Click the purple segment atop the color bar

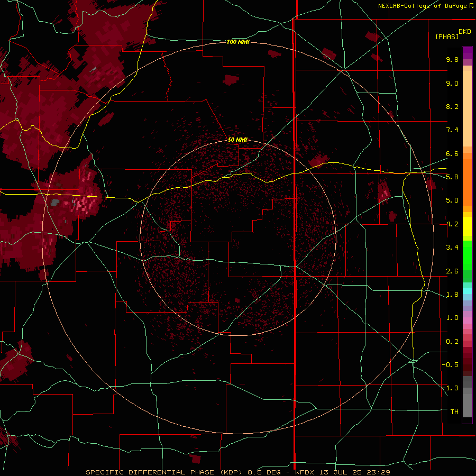467,53
